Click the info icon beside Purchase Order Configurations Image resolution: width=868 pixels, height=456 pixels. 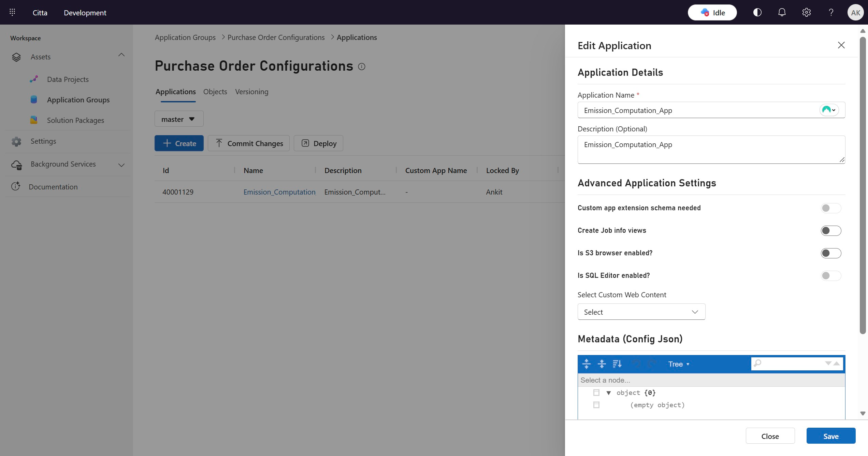pyautogui.click(x=362, y=67)
